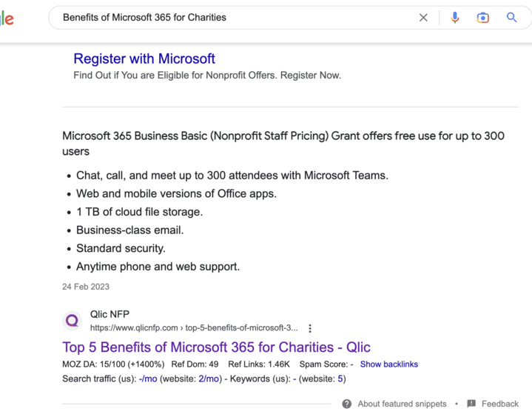
Task: Click Show backlinks link
Action: (388, 364)
